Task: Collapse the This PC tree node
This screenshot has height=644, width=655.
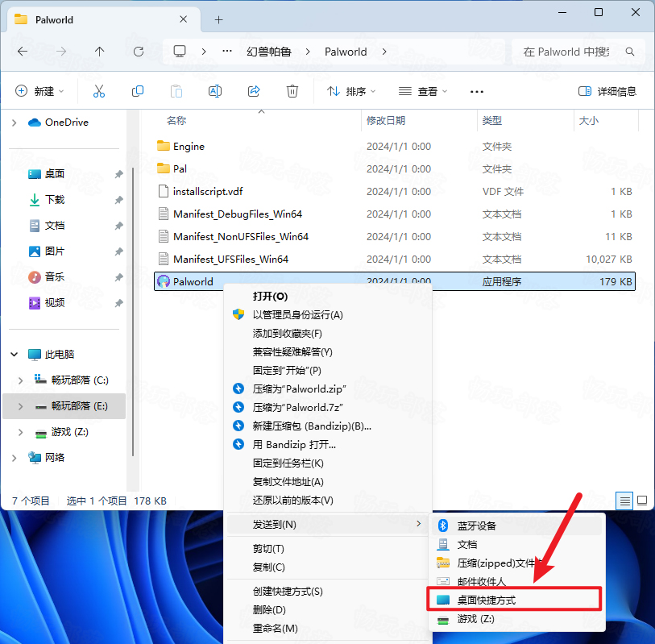Action: [15, 355]
